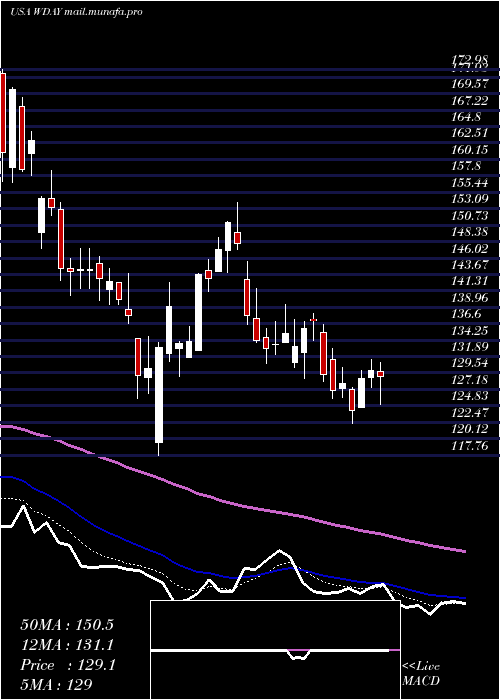Image resolution: width=500 pixels, height=700 pixels.
Task: Select the Price : 129.1 readout
Action: (68, 665)
